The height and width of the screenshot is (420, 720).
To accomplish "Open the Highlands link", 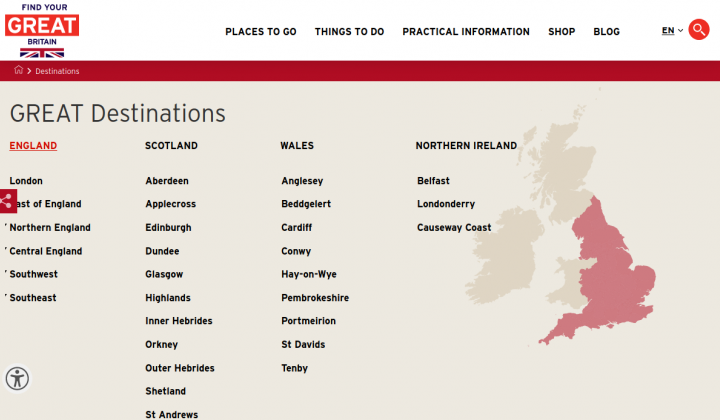I will click(168, 298).
